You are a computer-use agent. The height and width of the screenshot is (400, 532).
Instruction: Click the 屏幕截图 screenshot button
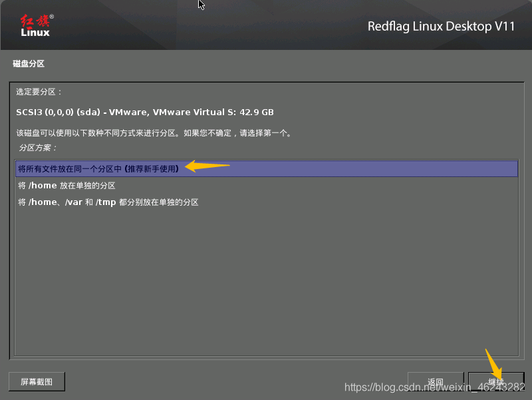tap(37, 381)
